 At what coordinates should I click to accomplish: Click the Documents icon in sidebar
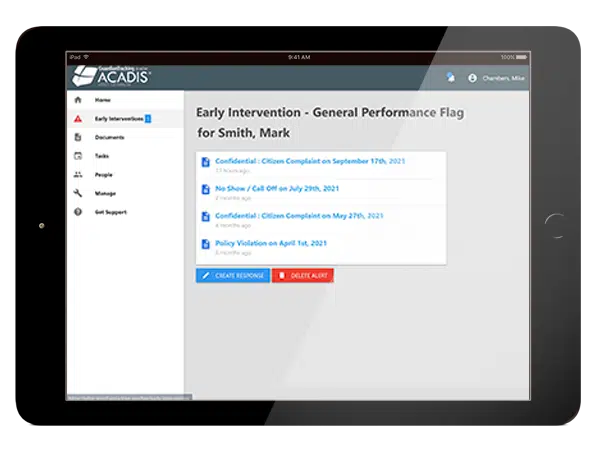tap(78, 137)
